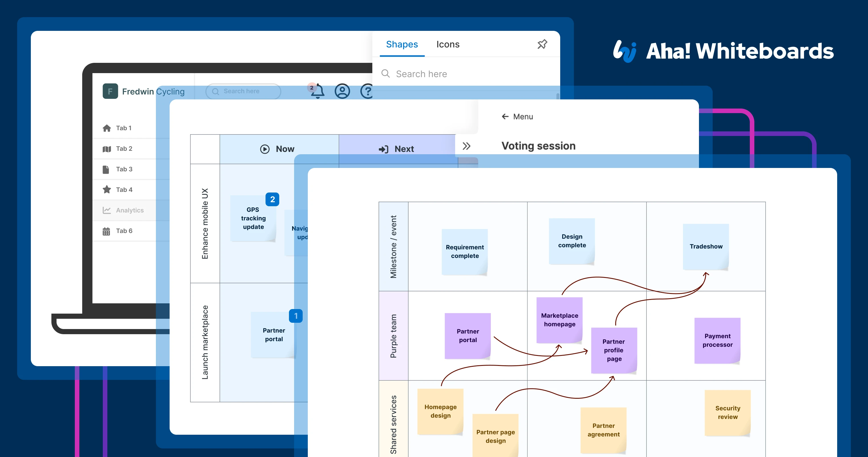Viewport: 868px width, 457px height.
Task: Click the help question mark icon
Action: click(x=367, y=91)
